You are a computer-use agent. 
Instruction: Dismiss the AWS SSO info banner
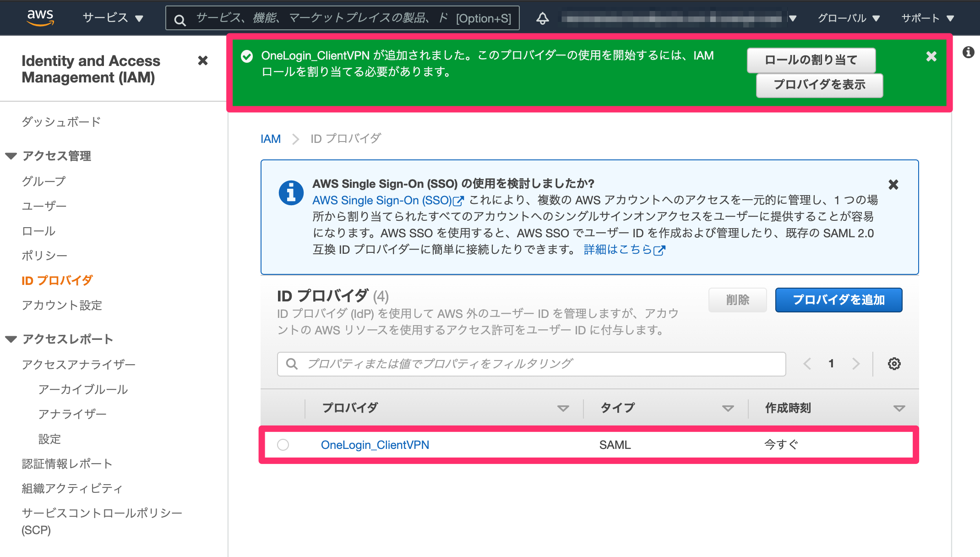tap(893, 185)
